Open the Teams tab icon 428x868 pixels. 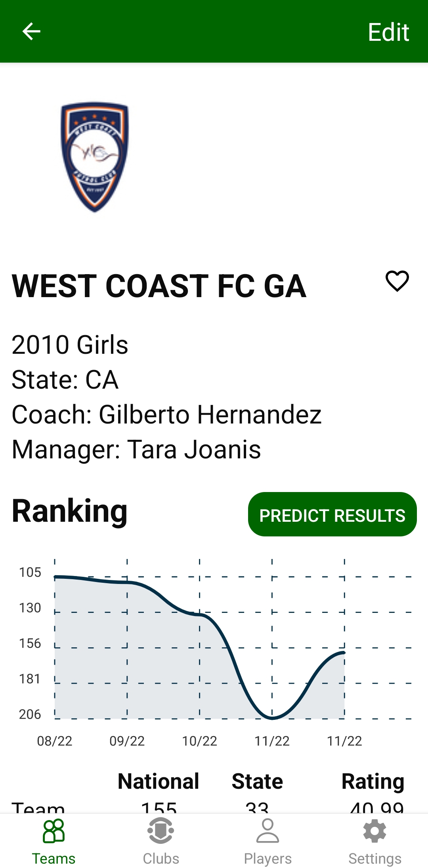[53, 831]
